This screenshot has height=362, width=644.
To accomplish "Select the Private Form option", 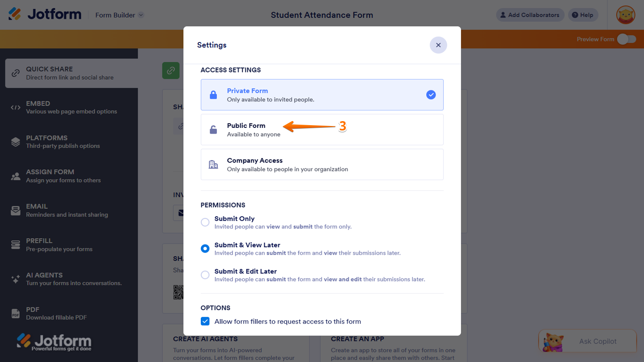I will tap(322, 95).
